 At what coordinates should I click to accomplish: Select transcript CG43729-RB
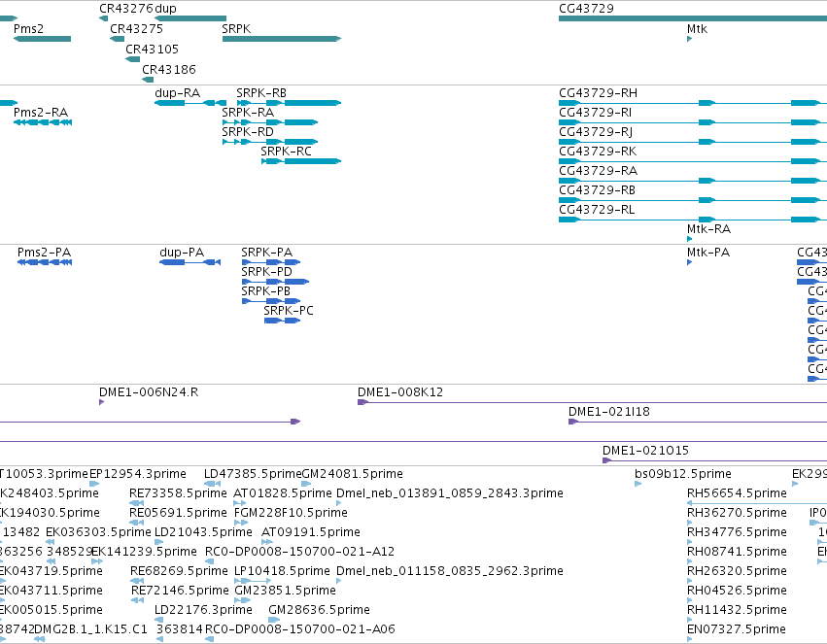coord(693,200)
